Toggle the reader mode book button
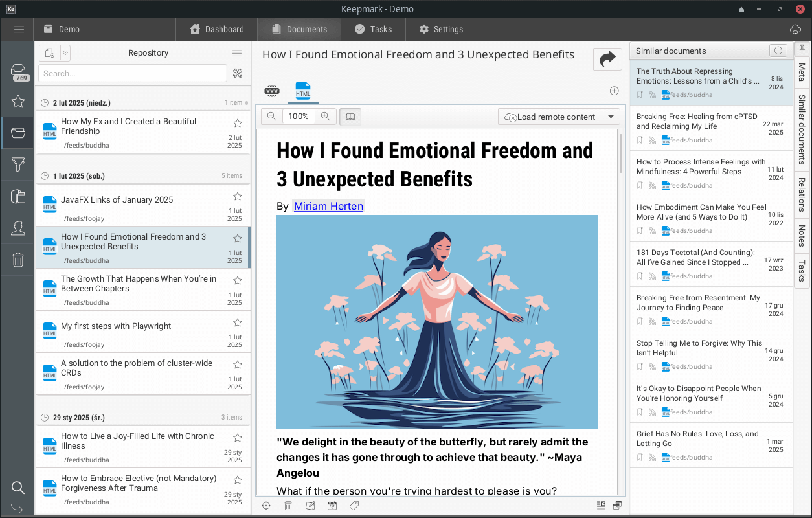812x518 pixels. (350, 117)
